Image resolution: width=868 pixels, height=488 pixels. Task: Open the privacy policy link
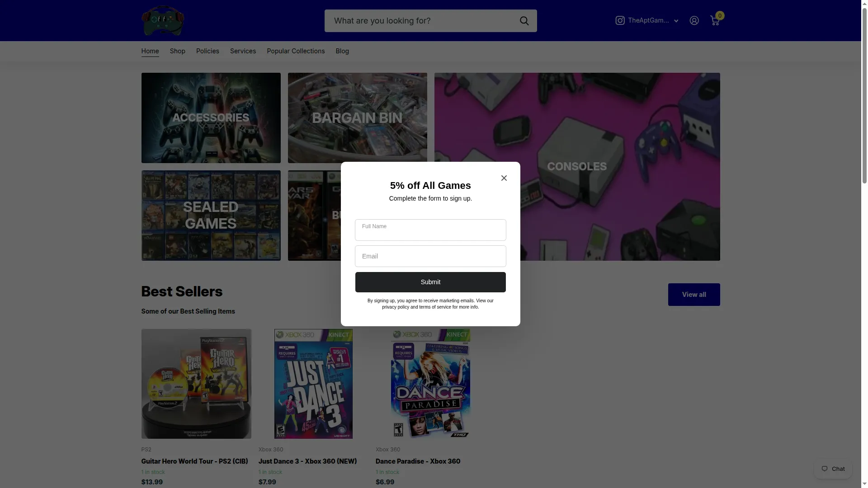[x=396, y=307]
